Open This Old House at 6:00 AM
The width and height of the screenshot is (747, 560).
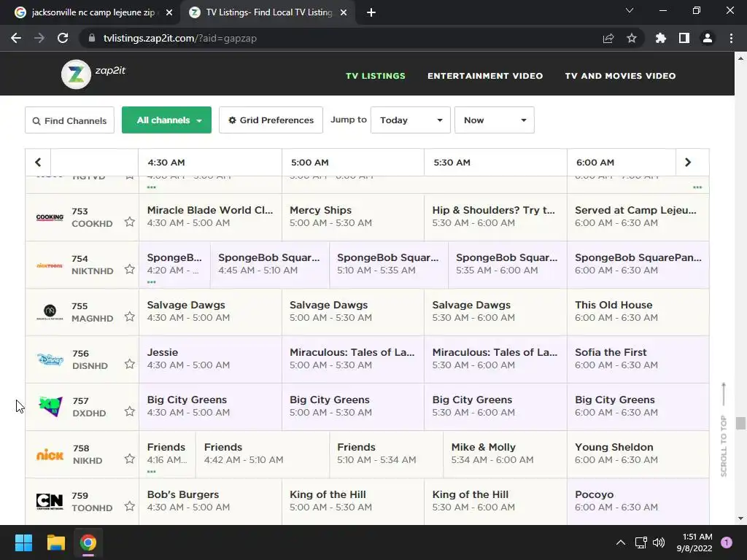(638, 312)
